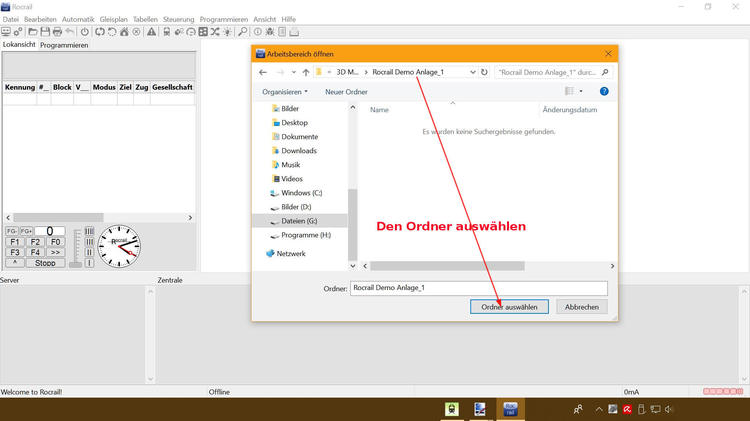Click the Abbrechen button
This screenshot has width=750, height=421.
pyautogui.click(x=582, y=307)
